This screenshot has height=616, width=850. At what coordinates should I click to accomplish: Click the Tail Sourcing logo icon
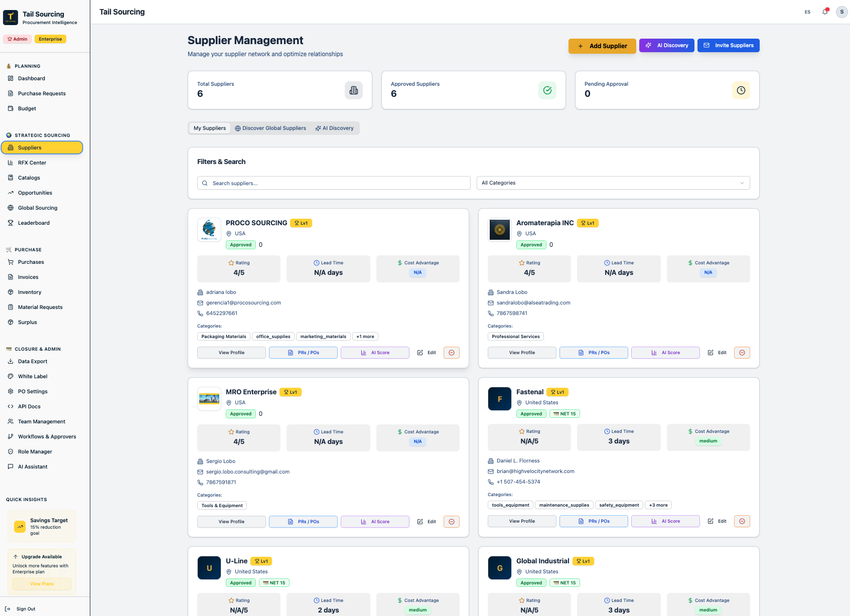point(11,17)
